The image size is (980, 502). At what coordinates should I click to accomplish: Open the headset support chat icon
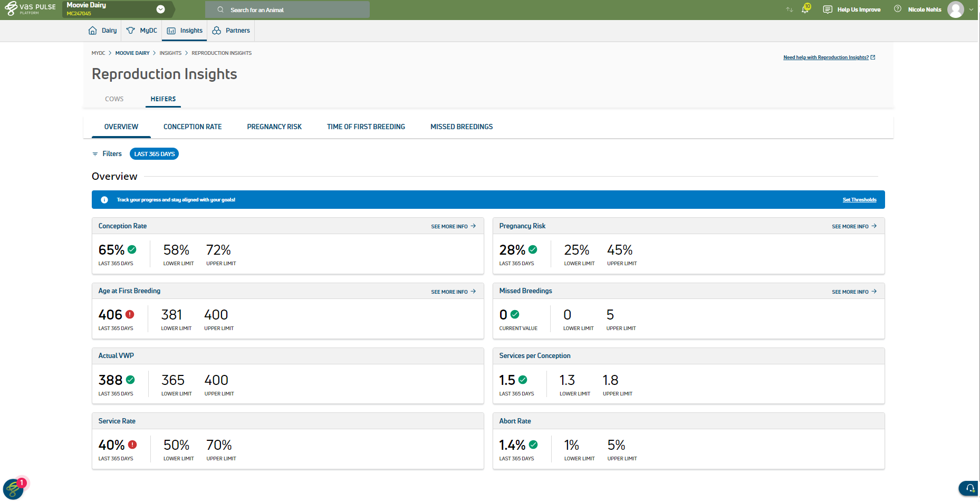[969, 488]
